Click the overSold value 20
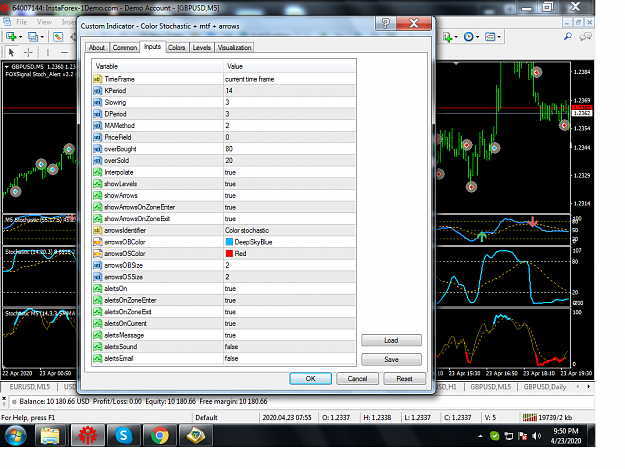This screenshot has width=625, height=469. point(229,161)
